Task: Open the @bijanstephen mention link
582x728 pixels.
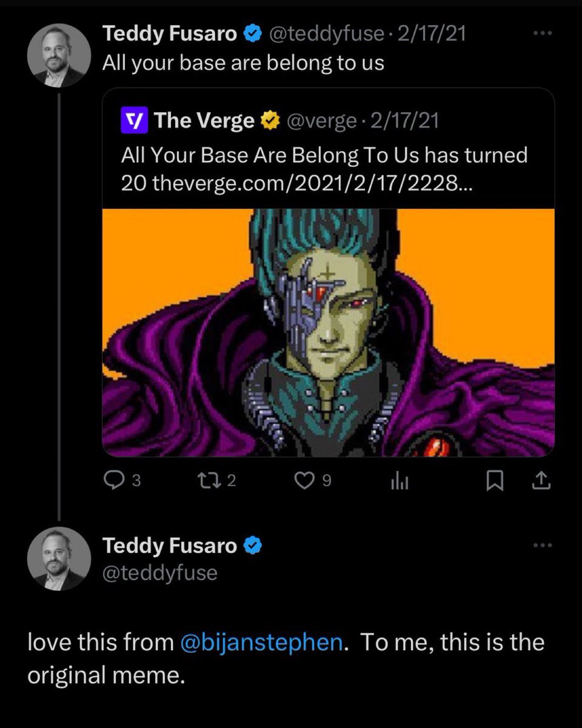Action: pyautogui.click(x=262, y=642)
